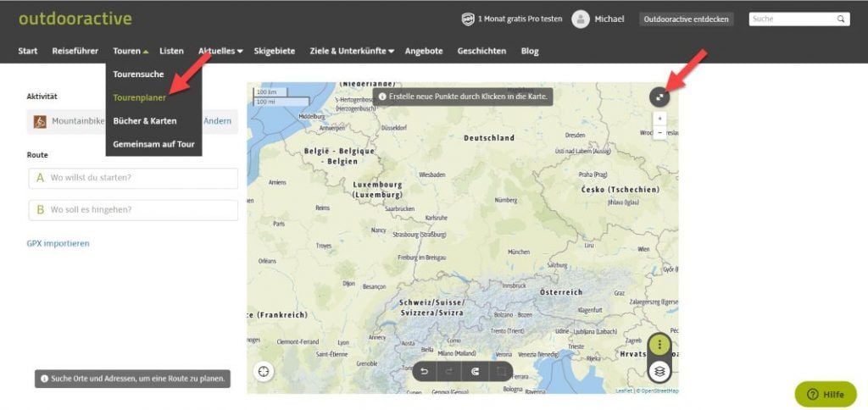Select Gemeinsam auf Tour from submenu

154,144
